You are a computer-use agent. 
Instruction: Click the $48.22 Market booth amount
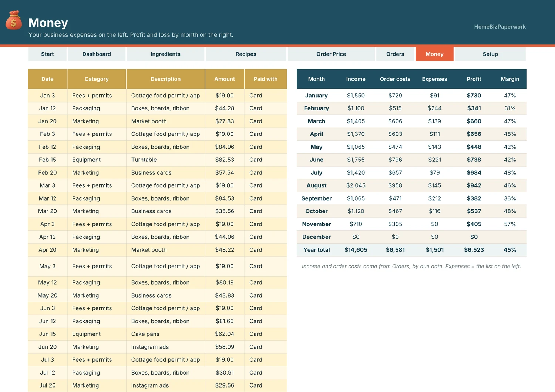(x=225, y=250)
